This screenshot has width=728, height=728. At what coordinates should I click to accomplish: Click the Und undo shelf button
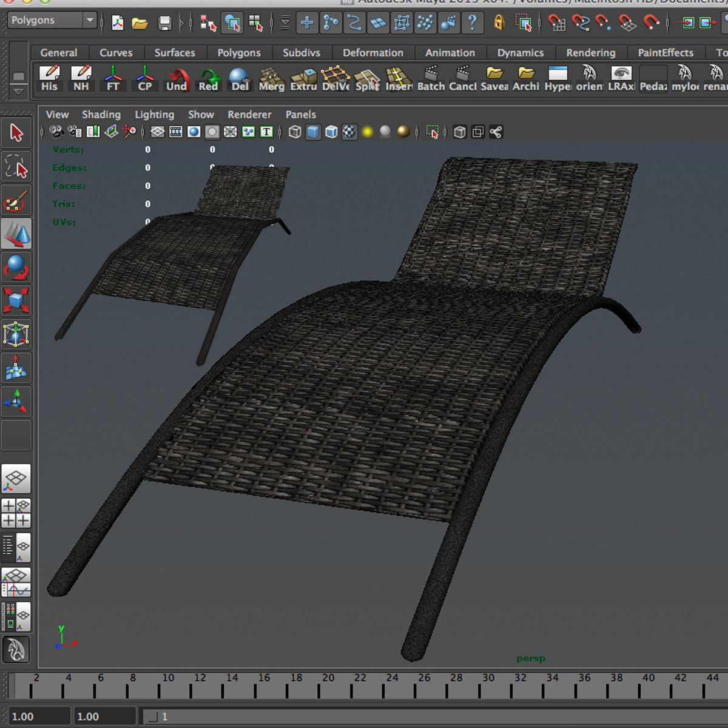[x=177, y=78]
